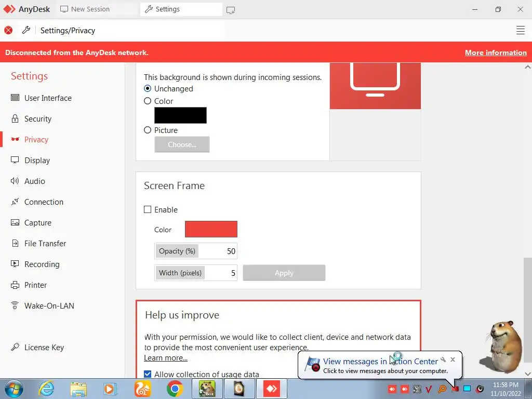The image size is (532, 399).
Task: Close the Action Center balloon notification
Action: point(453,360)
